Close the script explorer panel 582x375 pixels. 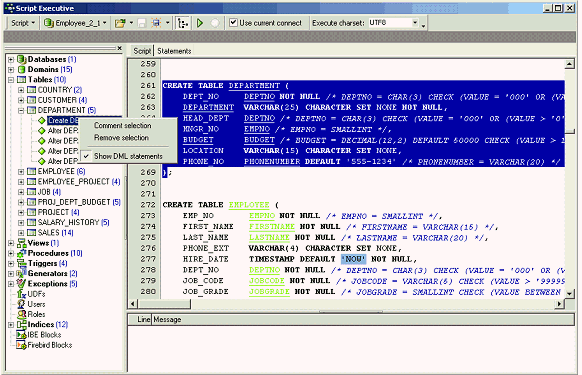pyautogui.click(x=120, y=48)
